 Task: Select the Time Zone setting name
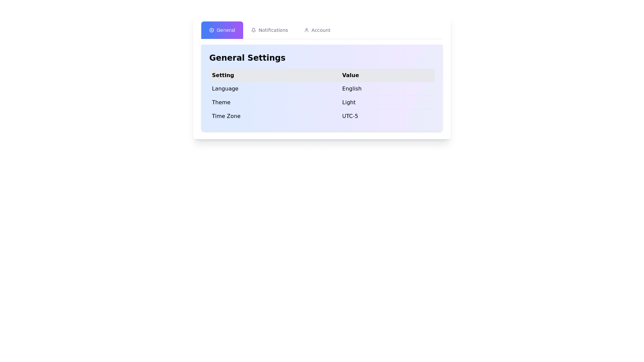(x=226, y=116)
